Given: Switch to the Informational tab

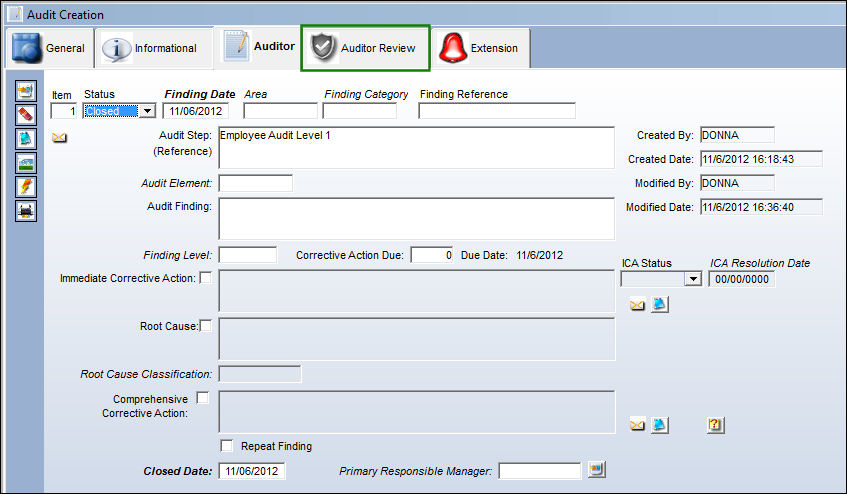Looking at the screenshot, I should (x=154, y=48).
